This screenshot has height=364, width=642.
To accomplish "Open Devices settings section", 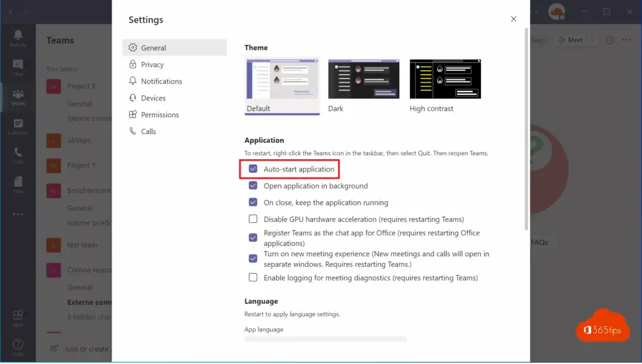I will coord(174,98).
